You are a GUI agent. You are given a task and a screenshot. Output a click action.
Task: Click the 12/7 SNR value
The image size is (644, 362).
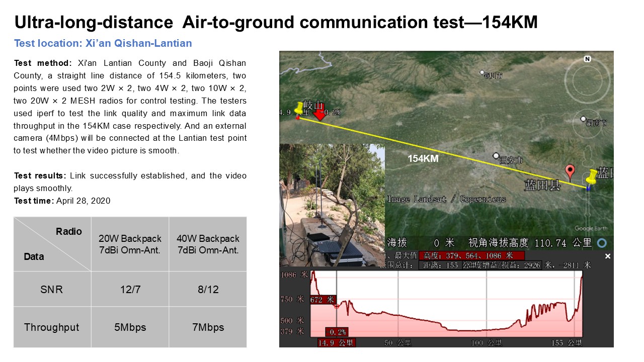click(130, 290)
